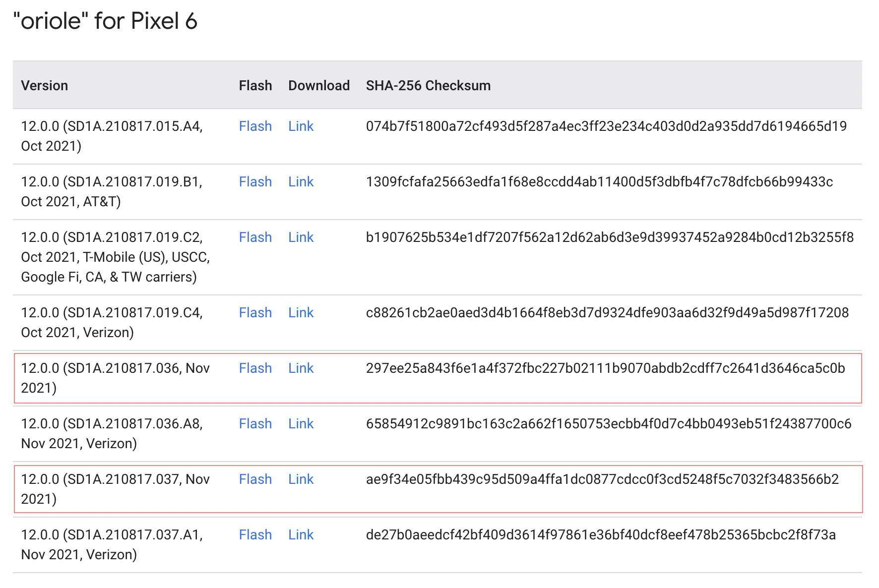Click download Link for Verizon 019.C4 build

pos(301,313)
